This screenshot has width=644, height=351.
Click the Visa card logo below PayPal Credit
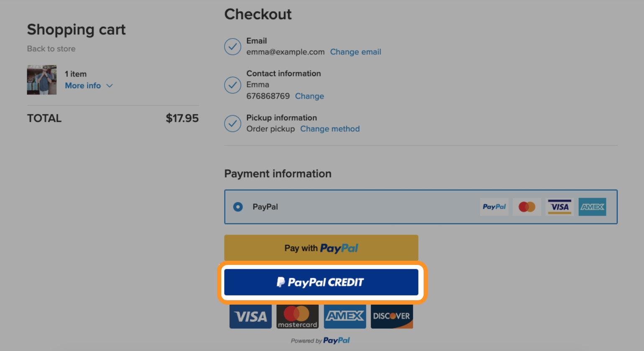(250, 316)
